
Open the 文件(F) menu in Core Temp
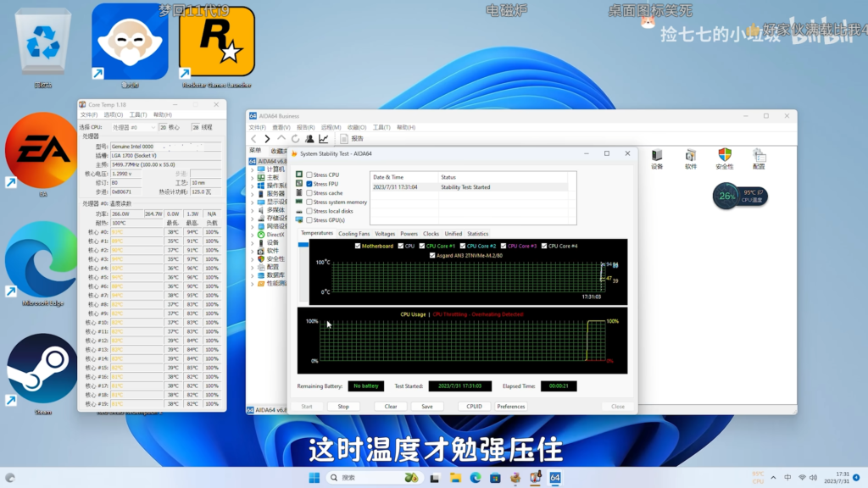click(x=88, y=115)
